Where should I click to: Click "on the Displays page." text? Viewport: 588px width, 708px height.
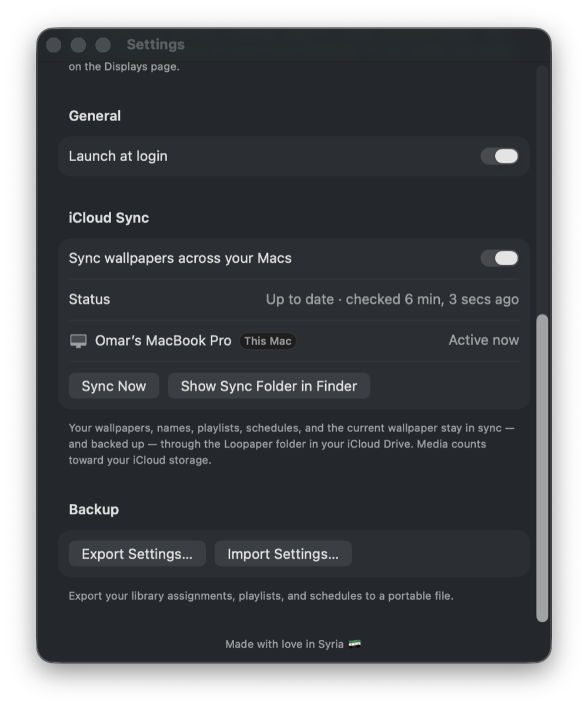click(124, 66)
